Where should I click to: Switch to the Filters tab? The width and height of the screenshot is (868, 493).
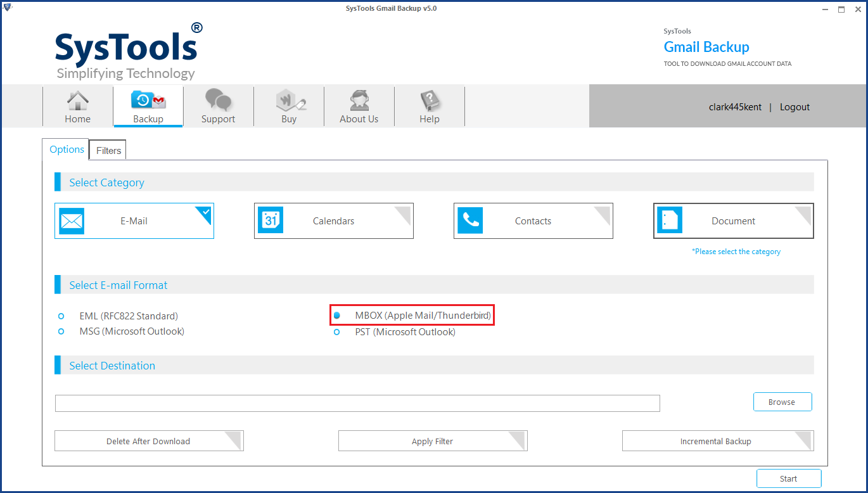108,150
